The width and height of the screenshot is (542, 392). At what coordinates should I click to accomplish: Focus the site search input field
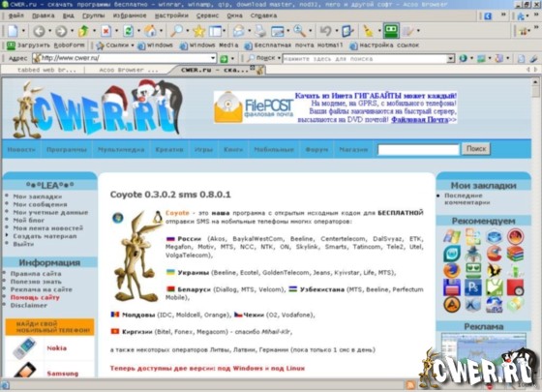point(418,149)
